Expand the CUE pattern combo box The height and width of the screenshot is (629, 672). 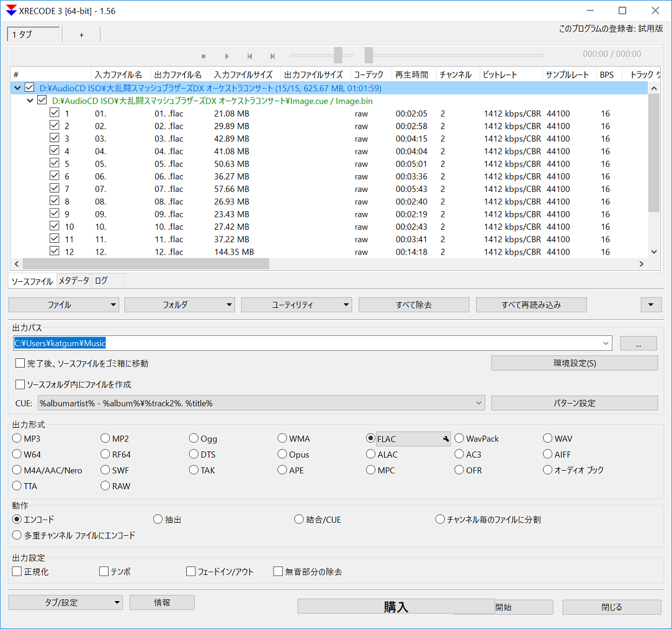tap(478, 404)
